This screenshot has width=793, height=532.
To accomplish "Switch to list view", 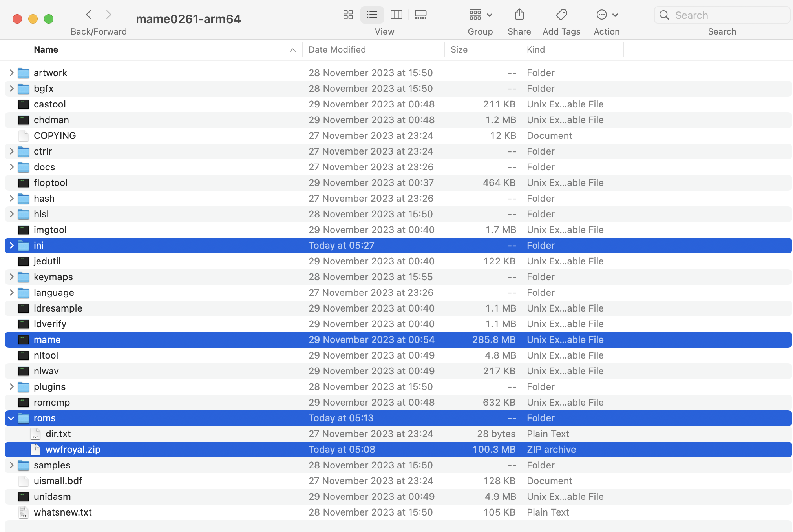I will click(x=372, y=15).
